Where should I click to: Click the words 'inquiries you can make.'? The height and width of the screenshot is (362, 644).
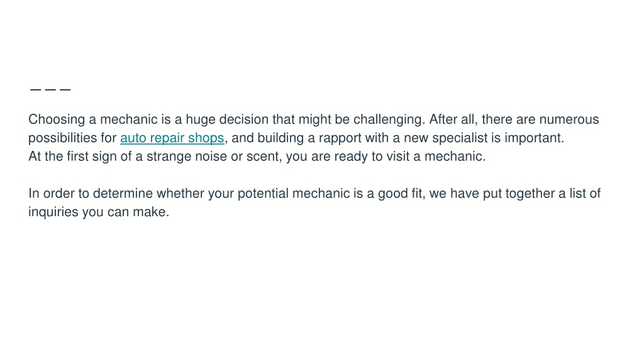(99, 212)
